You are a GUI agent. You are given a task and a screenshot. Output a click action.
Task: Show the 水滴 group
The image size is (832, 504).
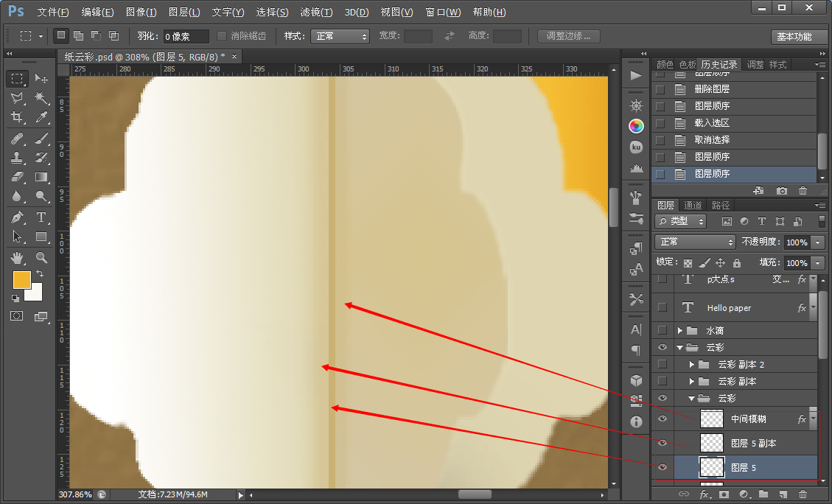point(663,330)
